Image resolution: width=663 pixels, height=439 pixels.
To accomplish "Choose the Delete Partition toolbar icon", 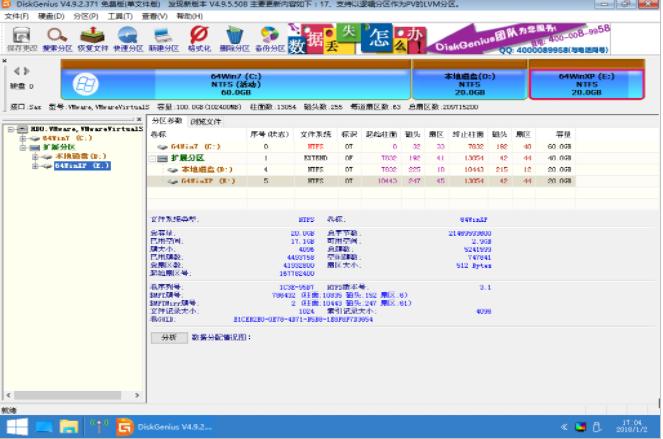I will (234, 39).
